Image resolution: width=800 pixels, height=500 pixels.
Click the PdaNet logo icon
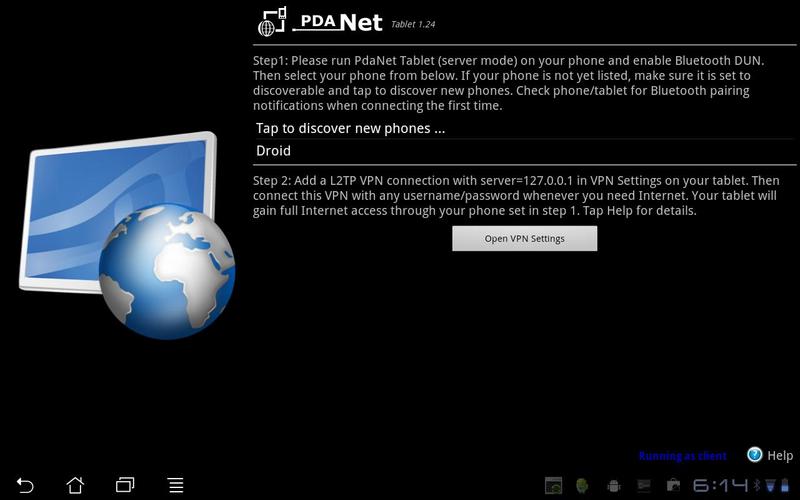272,22
